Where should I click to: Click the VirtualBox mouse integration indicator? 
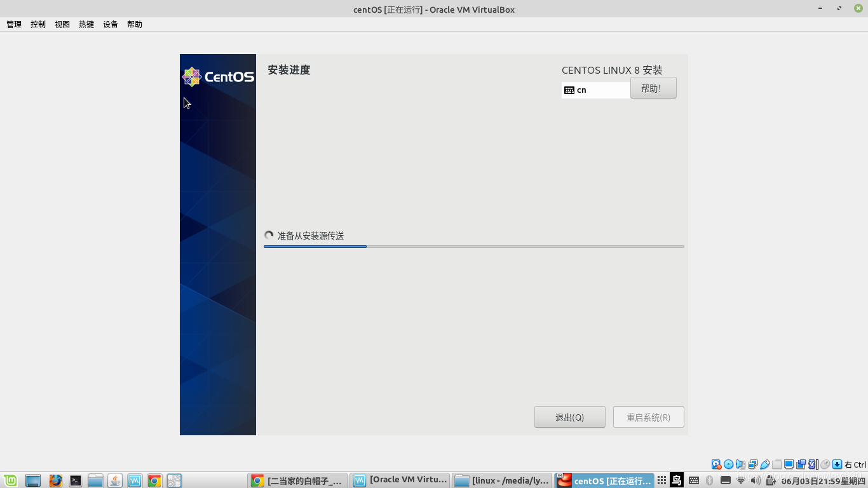click(825, 464)
